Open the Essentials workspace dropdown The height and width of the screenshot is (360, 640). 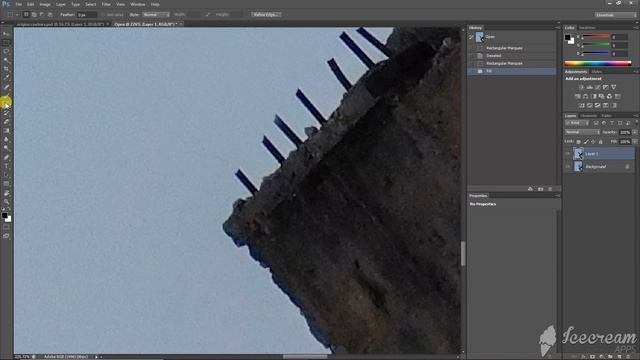616,15
